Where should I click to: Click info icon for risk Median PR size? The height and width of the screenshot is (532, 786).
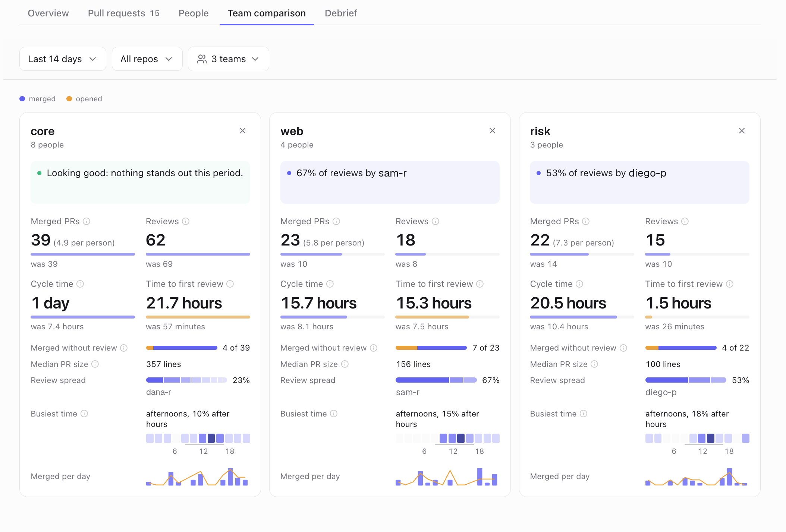pyautogui.click(x=594, y=364)
